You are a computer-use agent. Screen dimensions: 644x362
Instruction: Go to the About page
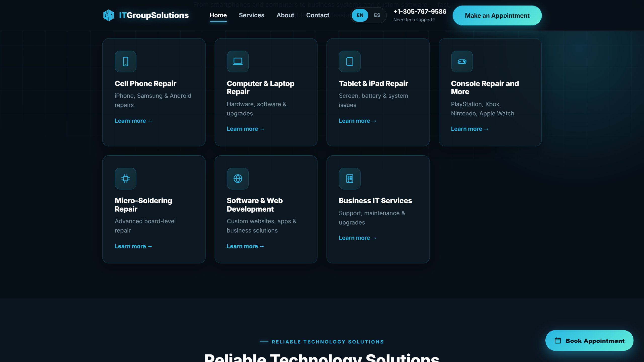pyautogui.click(x=285, y=15)
